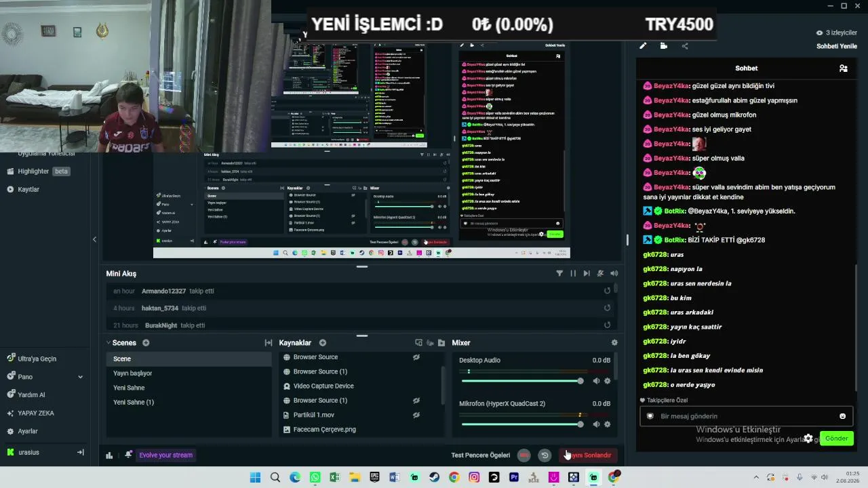
Task: Toggle visibility of Partikül 1.mov source
Action: click(416, 415)
